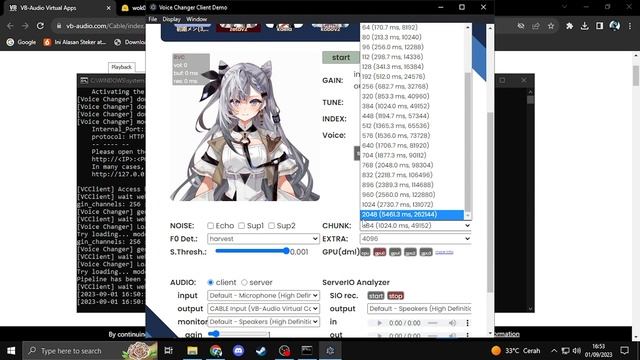Select the cpu processing button
The height and width of the screenshot is (360, 640).
pyautogui.click(x=365, y=252)
